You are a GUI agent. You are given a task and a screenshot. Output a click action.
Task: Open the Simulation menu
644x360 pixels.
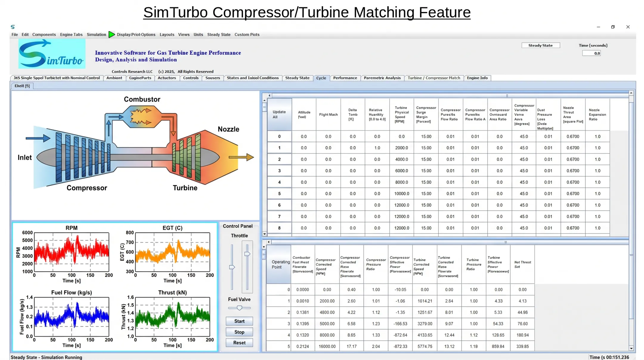tap(96, 35)
